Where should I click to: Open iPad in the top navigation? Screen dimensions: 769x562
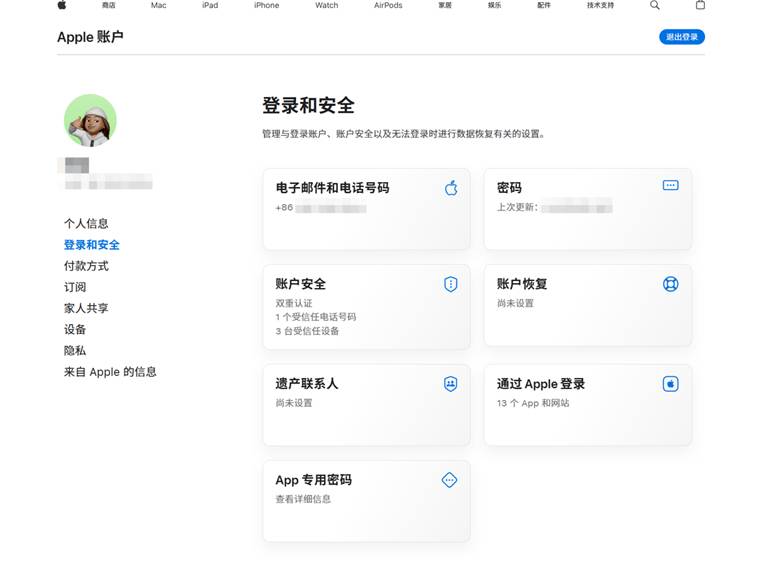tap(210, 5)
